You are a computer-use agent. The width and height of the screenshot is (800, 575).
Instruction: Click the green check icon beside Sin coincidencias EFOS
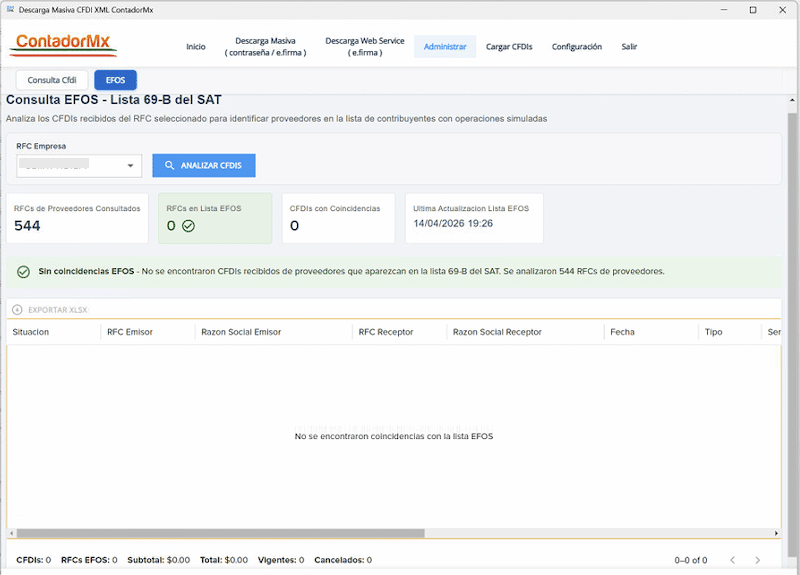point(23,271)
